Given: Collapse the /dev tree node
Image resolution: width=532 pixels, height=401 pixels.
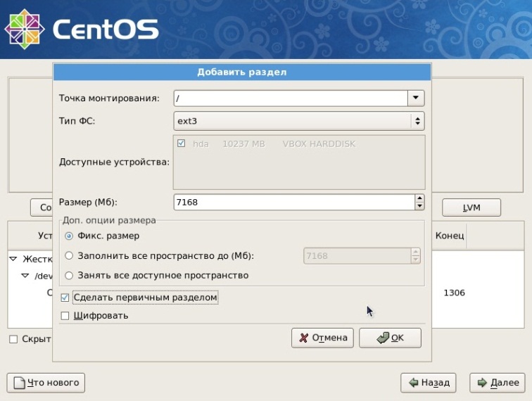Looking at the screenshot, I should [25, 276].
